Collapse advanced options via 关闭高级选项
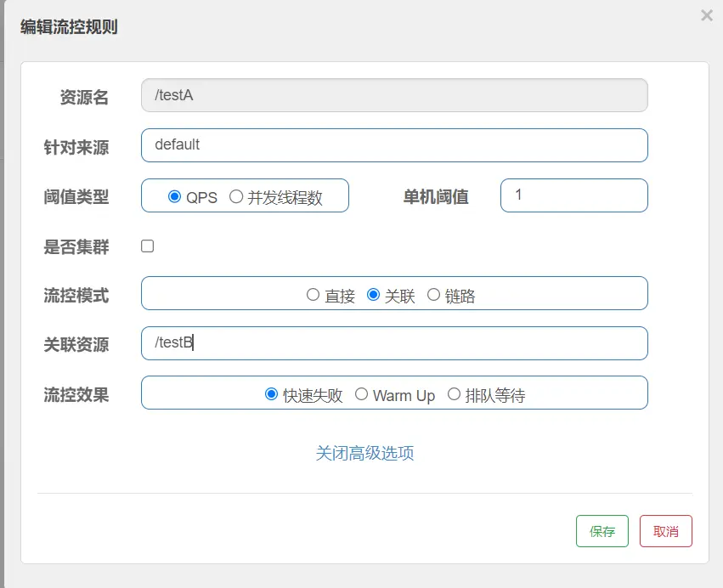 pos(364,453)
